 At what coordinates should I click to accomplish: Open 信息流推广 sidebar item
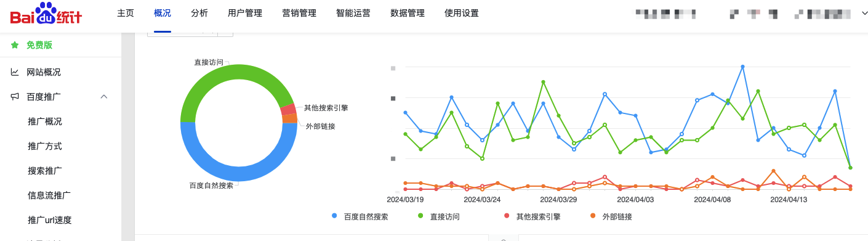point(49,195)
